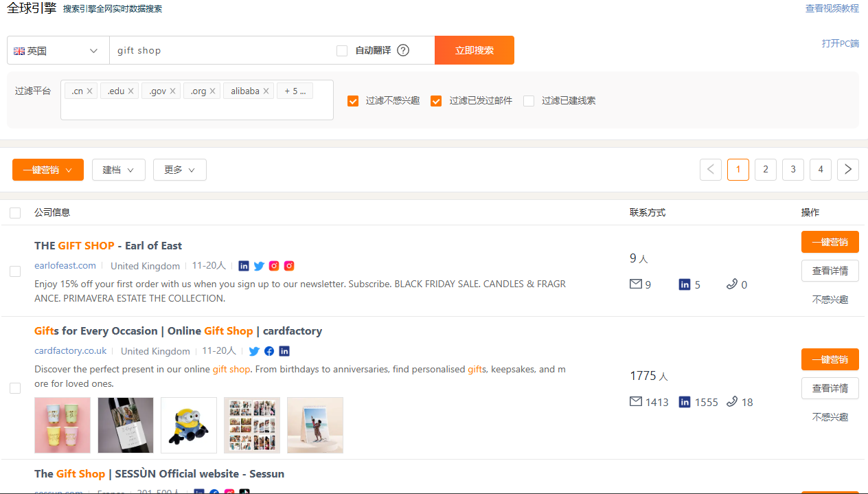Enable the 自动翻译 checkbox
The width and height of the screenshot is (868, 494).
click(342, 51)
